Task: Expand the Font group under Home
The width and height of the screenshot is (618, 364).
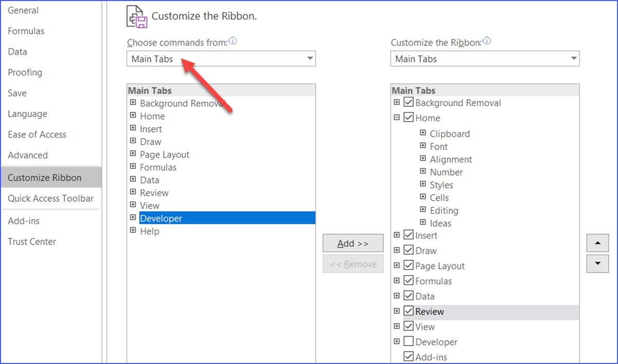Action: (x=422, y=146)
